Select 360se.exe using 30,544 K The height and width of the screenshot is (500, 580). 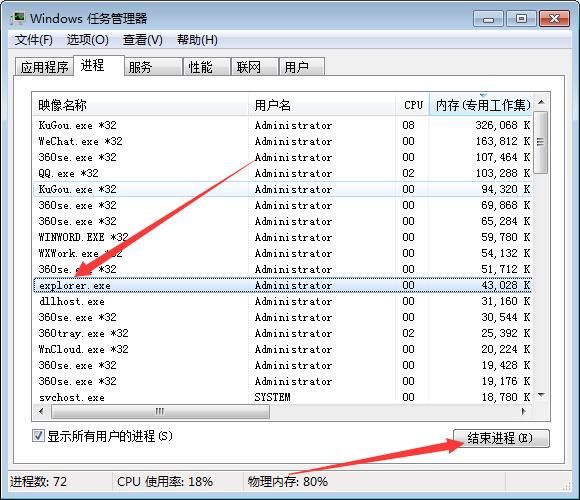(x=283, y=317)
